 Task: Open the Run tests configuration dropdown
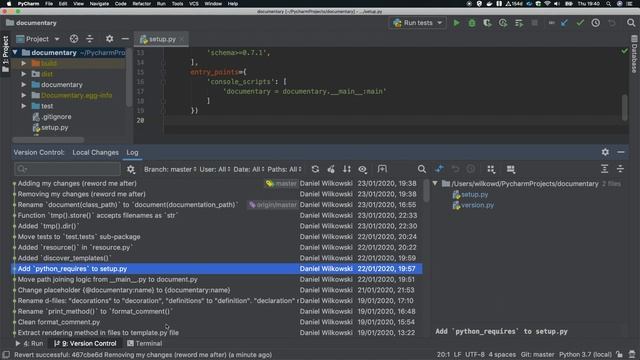(x=417, y=23)
